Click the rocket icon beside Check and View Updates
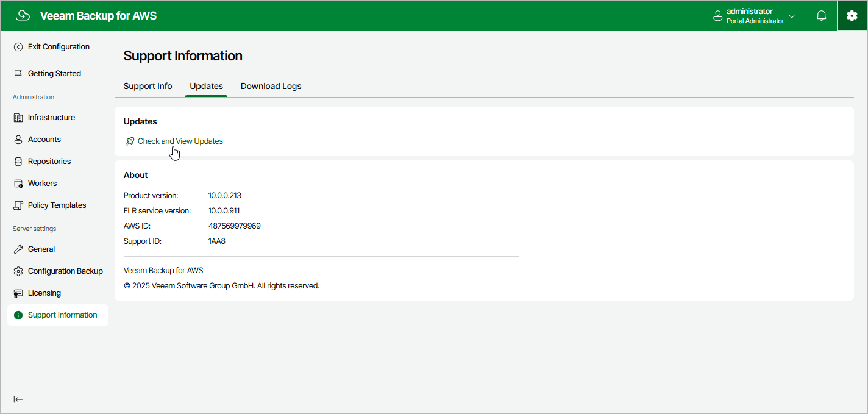This screenshot has width=868, height=414. [130, 141]
